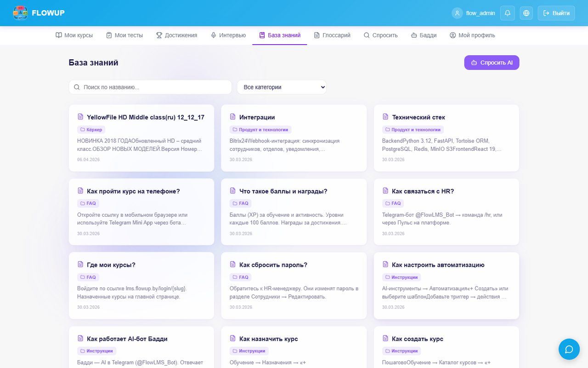The height and width of the screenshot is (368, 588).
Task: Open the Интеграции article title
Action: (x=257, y=117)
